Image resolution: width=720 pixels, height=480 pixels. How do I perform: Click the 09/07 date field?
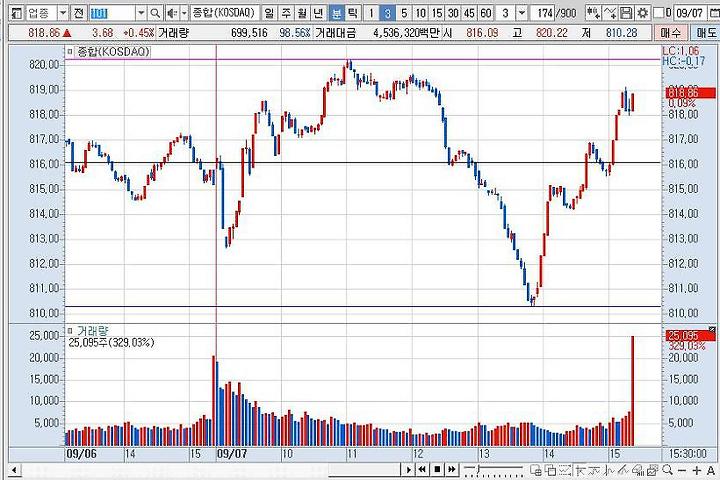(690, 13)
